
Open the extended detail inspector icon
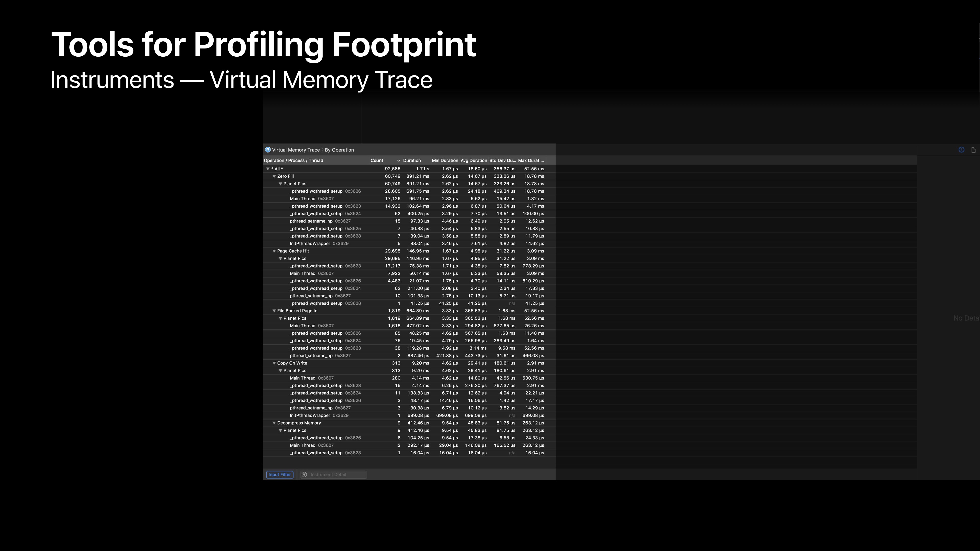[961, 150]
